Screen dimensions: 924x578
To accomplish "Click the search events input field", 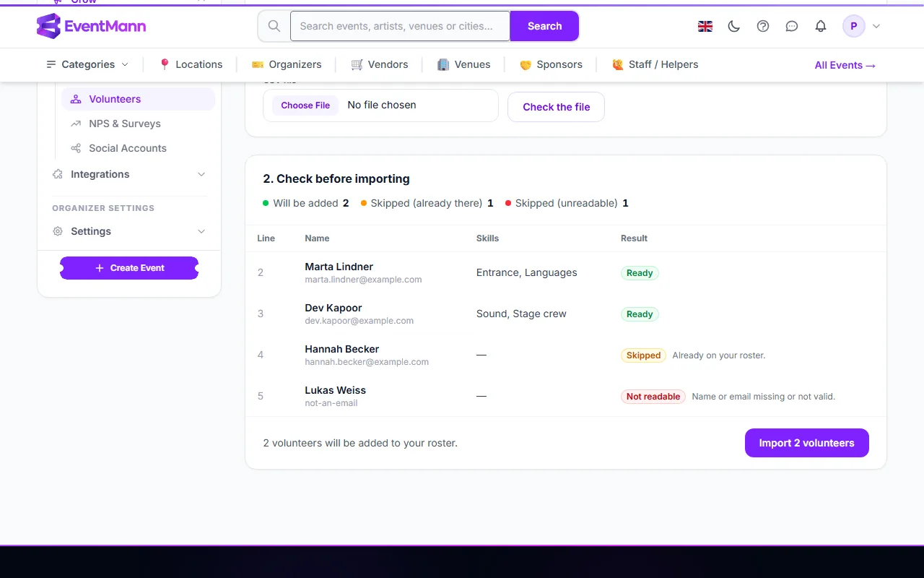I will [x=400, y=26].
